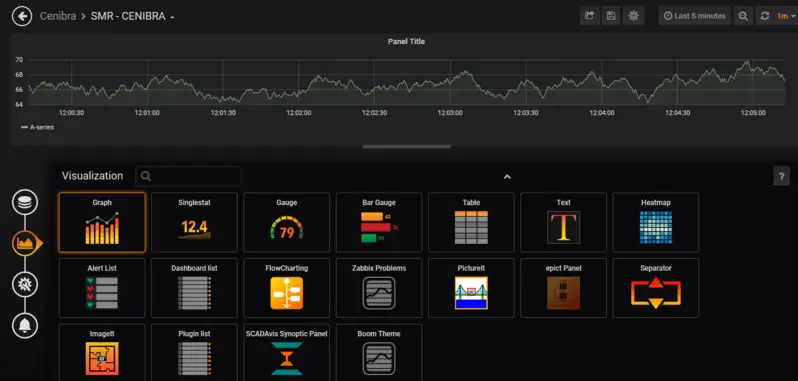Click the 12:00:30 time axis label
Screen dimensions: 798x381
pos(71,113)
